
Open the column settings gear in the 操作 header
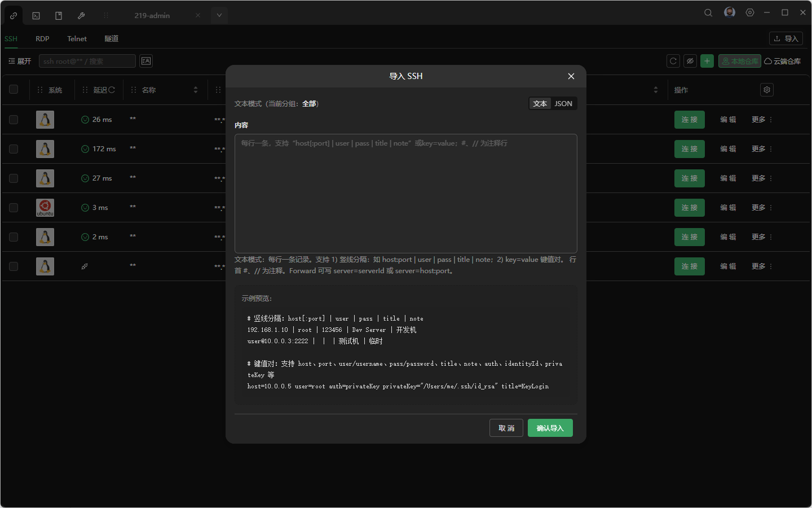tap(766, 89)
